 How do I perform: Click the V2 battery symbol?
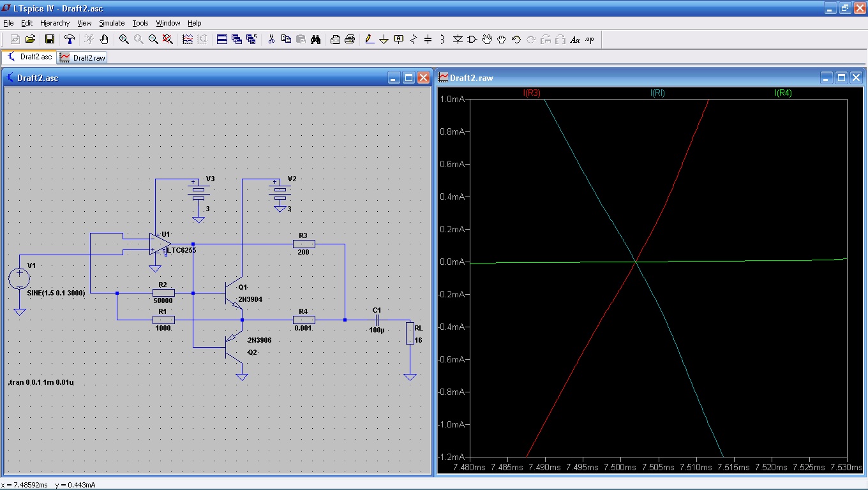280,190
